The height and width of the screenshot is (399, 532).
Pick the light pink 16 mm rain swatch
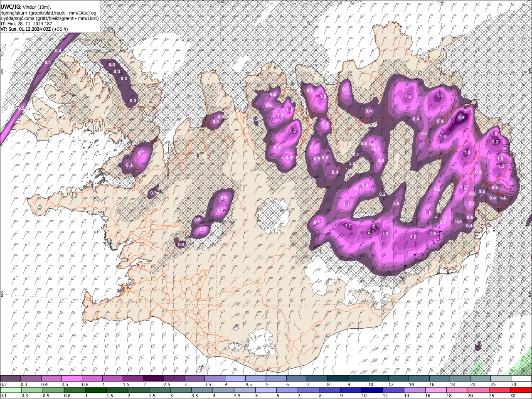[x=436, y=390]
